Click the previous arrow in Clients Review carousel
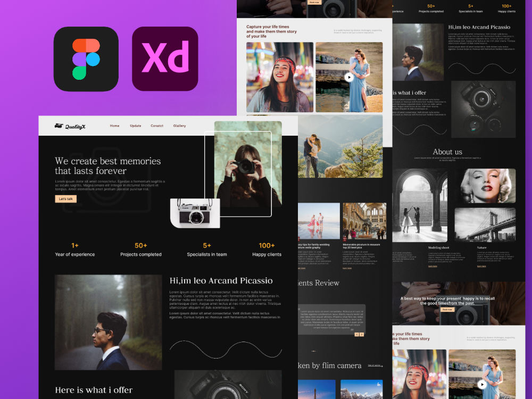 point(357,335)
